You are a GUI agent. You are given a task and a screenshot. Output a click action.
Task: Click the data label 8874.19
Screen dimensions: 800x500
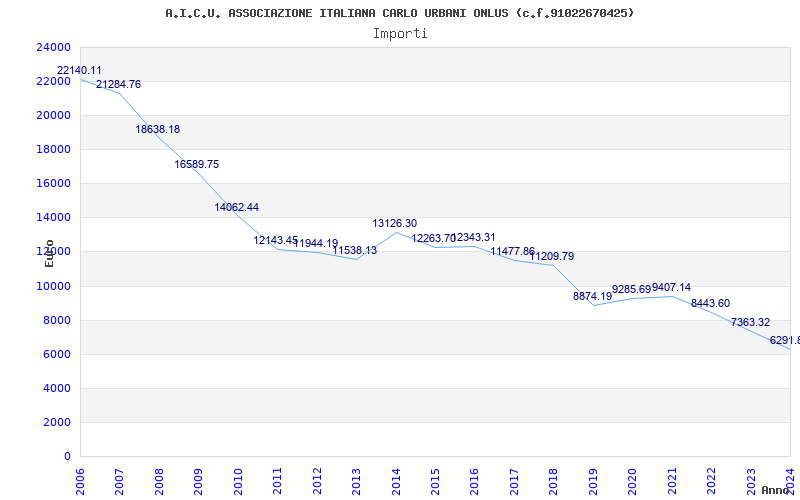592,296
